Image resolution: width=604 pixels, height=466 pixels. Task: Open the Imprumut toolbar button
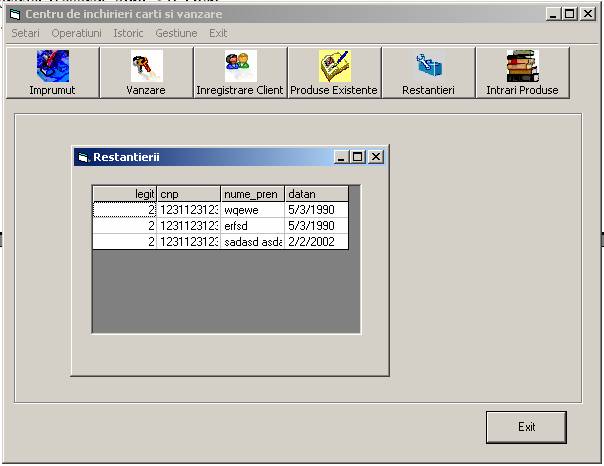pyautogui.click(x=52, y=72)
